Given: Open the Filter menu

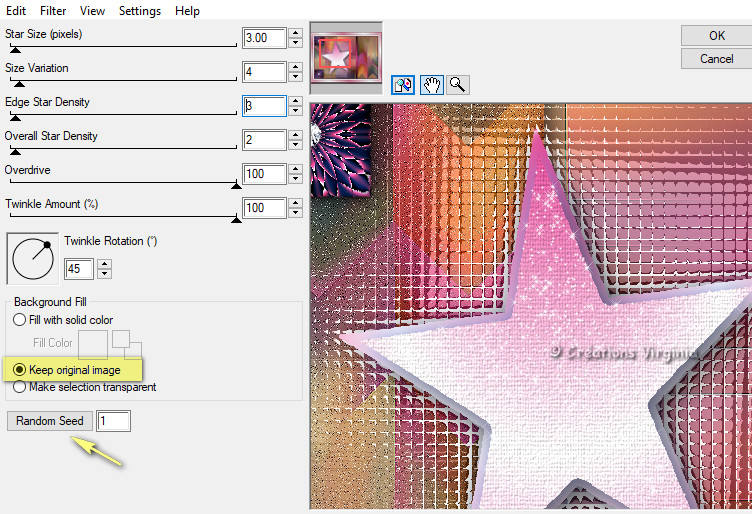Looking at the screenshot, I should pos(53,11).
